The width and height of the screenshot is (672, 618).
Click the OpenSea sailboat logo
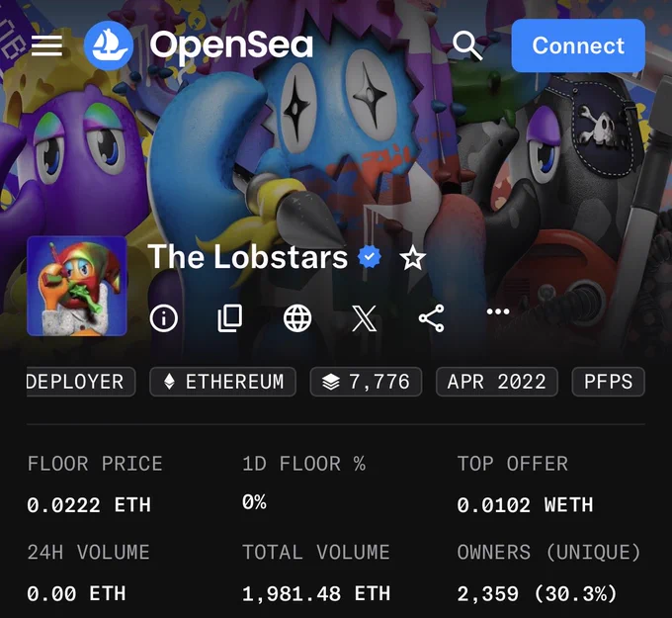[109, 45]
